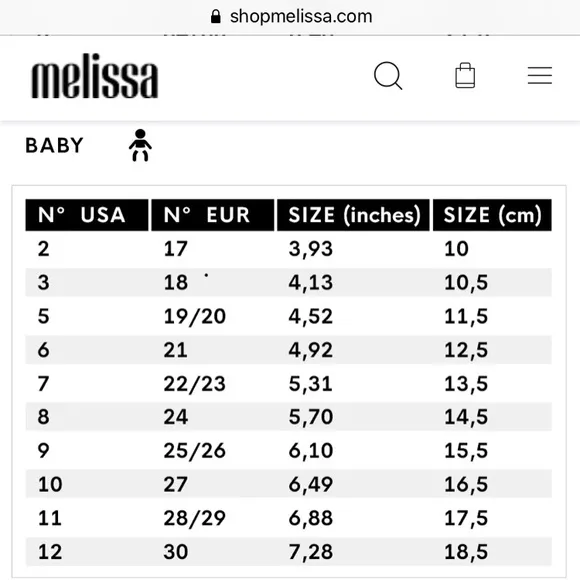Select the USA size 2 row
This screenshot has width=580, height=580.
289,249
